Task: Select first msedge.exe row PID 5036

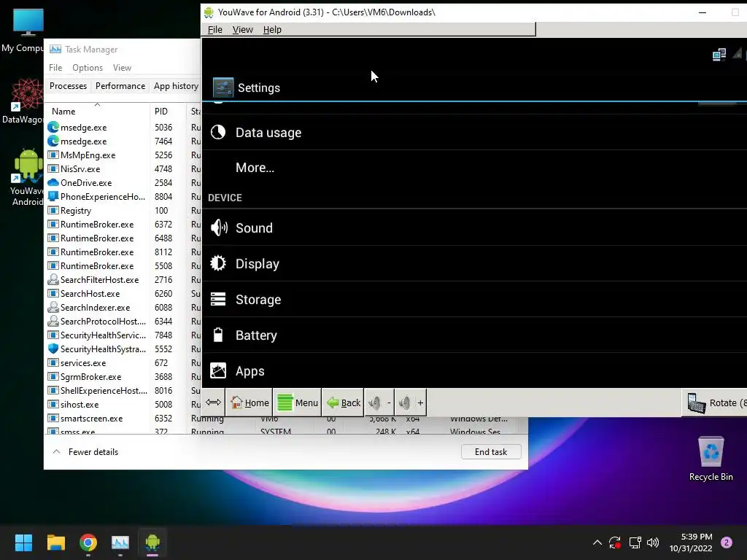Action: tap(124, 128)
